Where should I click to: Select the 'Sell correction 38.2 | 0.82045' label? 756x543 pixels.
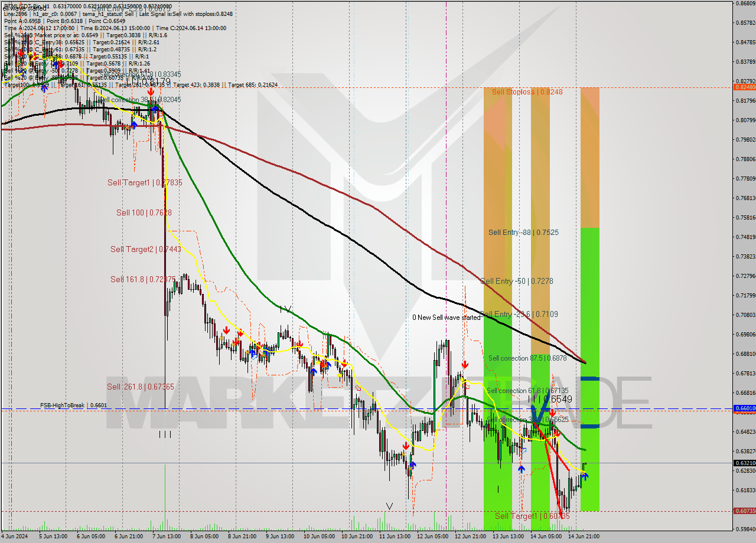141,100
